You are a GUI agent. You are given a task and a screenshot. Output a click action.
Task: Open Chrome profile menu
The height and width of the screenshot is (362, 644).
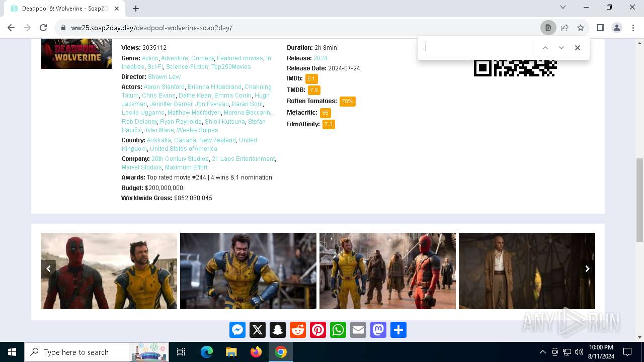click(x=617, y=28)
